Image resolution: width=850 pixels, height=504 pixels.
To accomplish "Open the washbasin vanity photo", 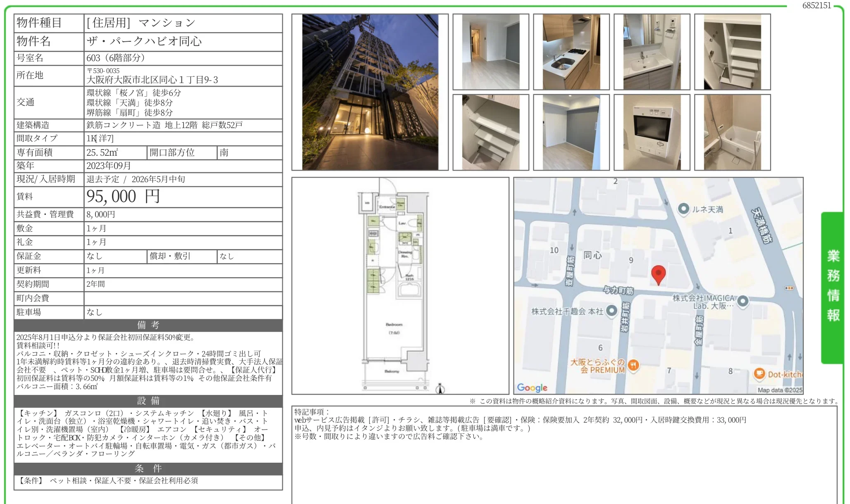I will click(652, 52).
